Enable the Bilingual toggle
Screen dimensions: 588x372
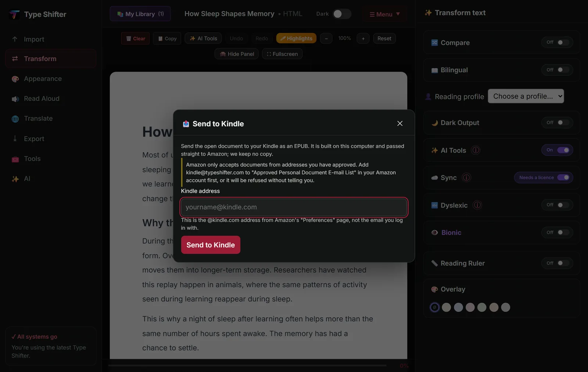tap(557, 70)
